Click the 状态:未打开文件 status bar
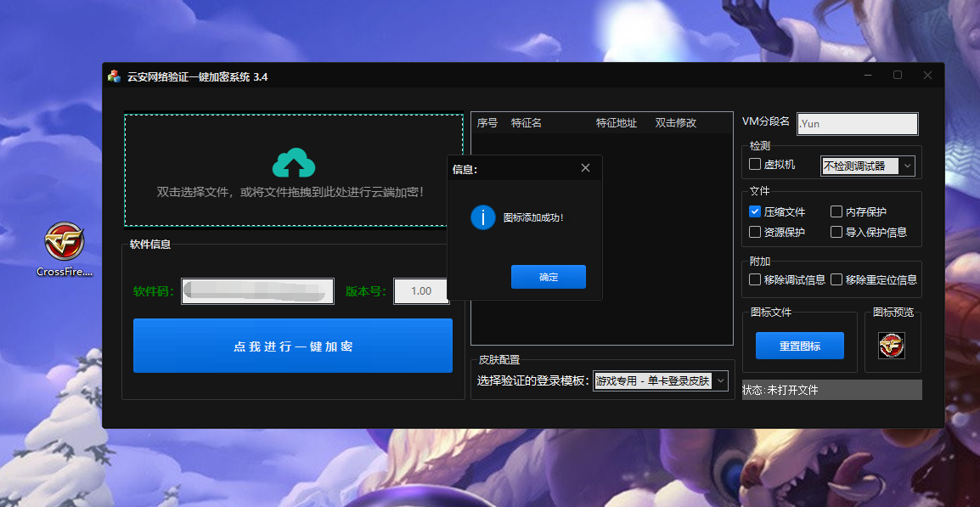 tap(832, 390)
